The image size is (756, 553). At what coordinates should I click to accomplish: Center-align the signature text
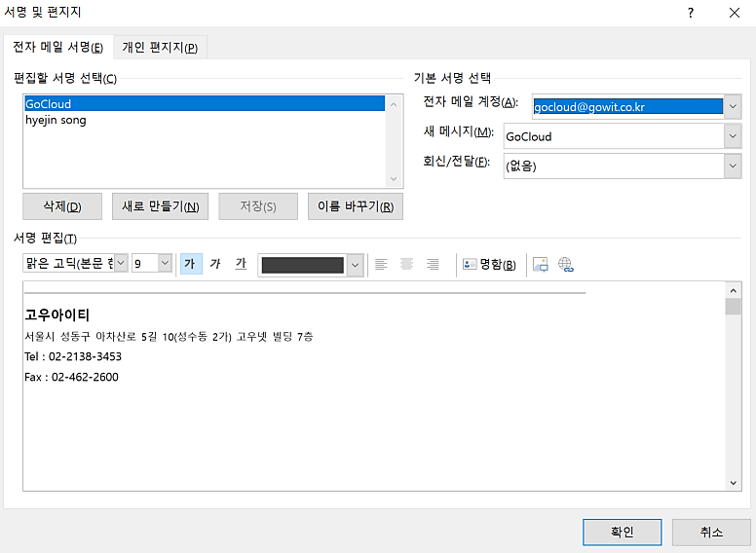[x=406, y=264]
